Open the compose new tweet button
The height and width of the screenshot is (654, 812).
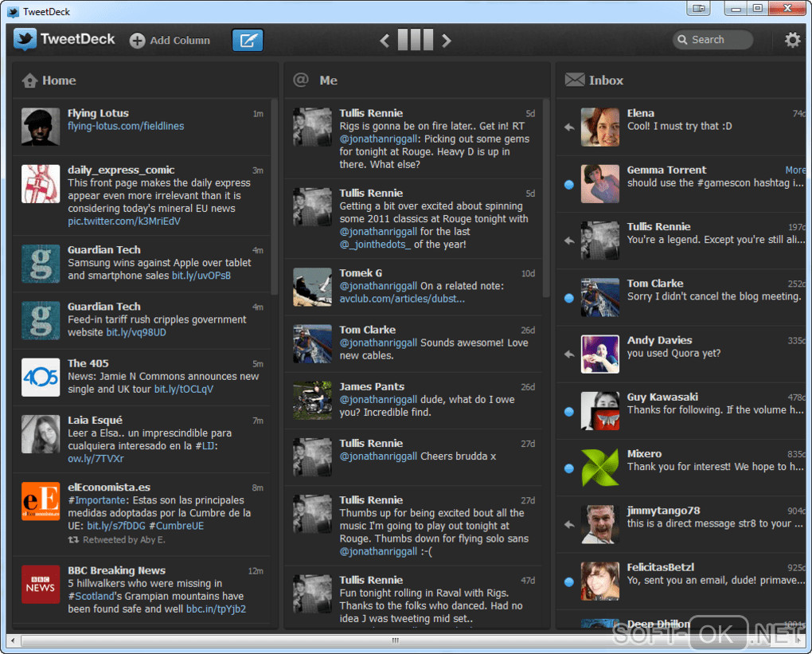click(248, 40)
